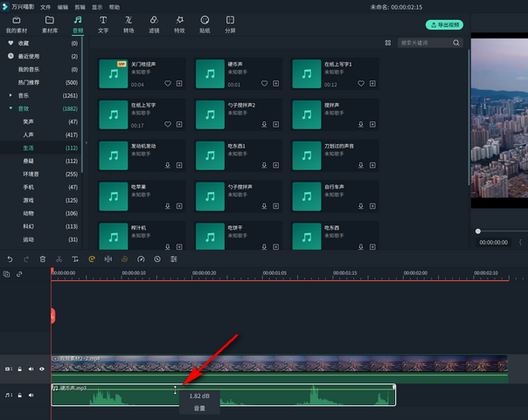Lock the video track
The width and height of the screenshot is (528, 420).
click(x=20, y=369)
